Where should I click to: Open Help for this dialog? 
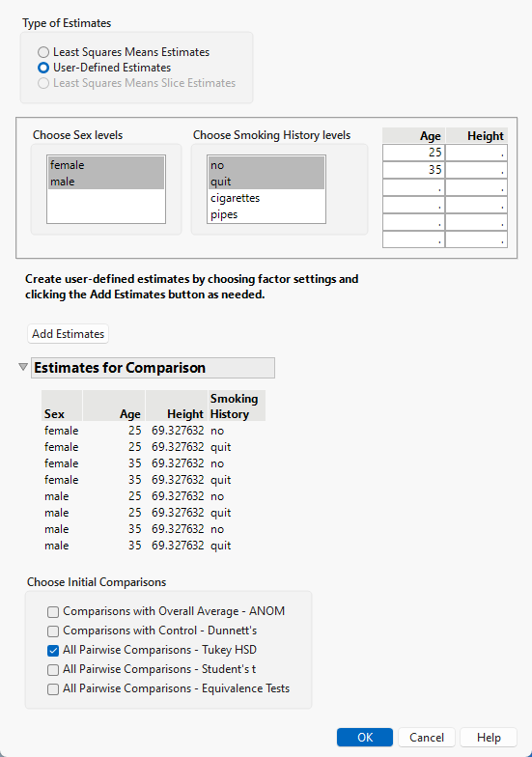point(489,738)
